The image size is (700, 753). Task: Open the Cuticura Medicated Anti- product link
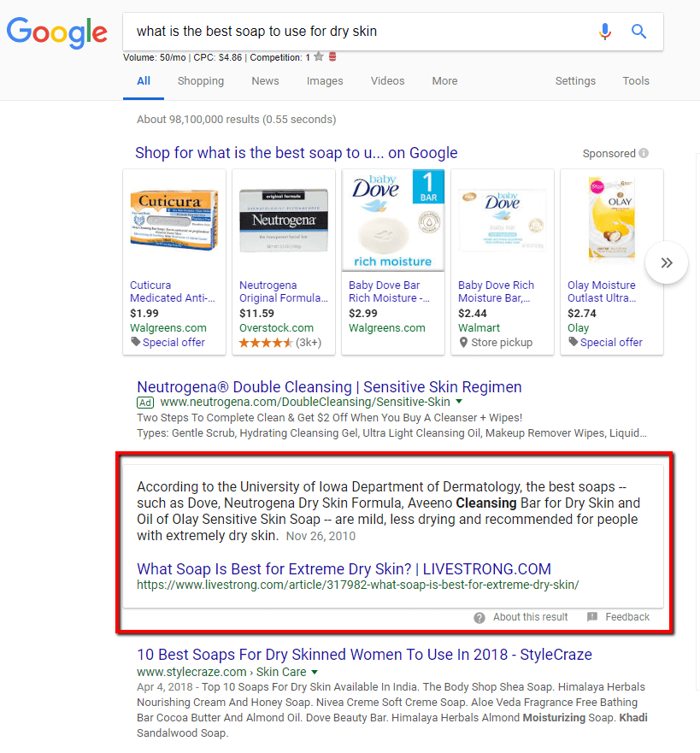tap(173, 291)
